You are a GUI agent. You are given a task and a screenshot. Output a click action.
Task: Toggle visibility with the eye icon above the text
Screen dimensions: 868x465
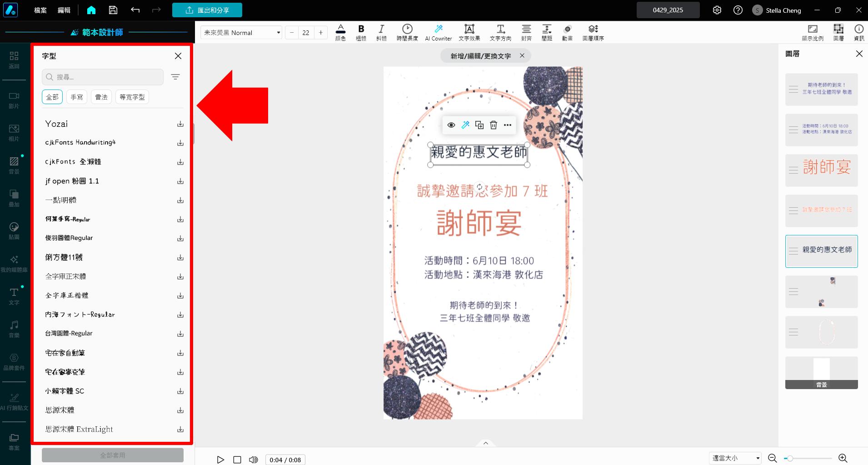point(450,125)
